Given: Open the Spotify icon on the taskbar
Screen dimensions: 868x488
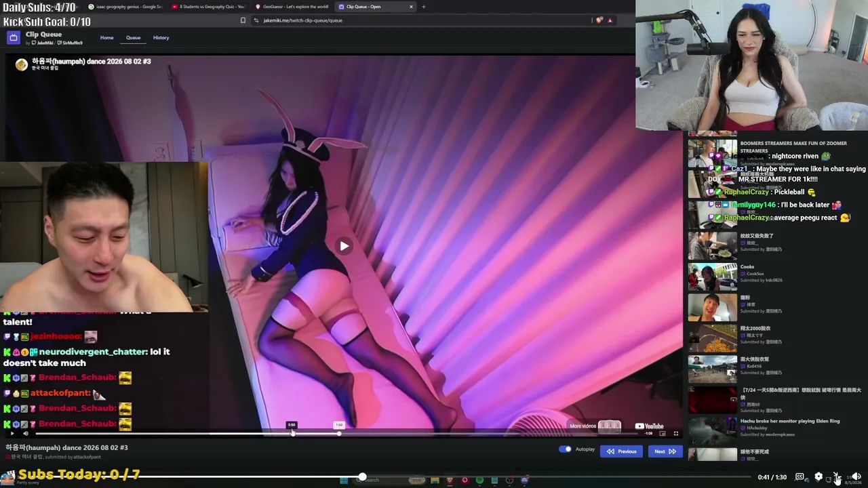Looking at the screenshot, I should pyautogui.click(x=479, y=481).
